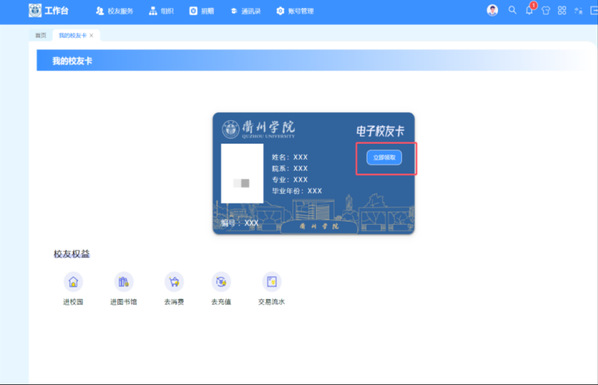Viewport: 598px width, 385px height.
Task: Close the 我的校友卡 tab
Action: pyautogui.click(x=92, y=35)
